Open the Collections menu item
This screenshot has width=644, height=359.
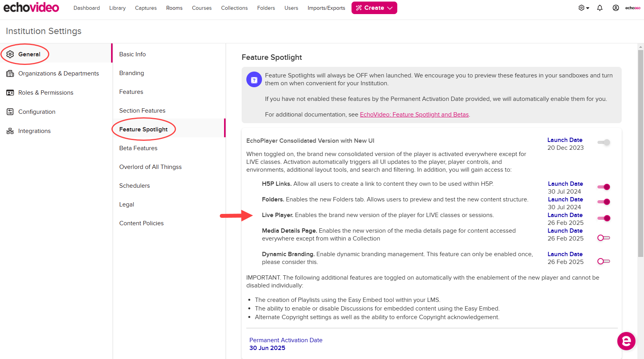(234, 8)
